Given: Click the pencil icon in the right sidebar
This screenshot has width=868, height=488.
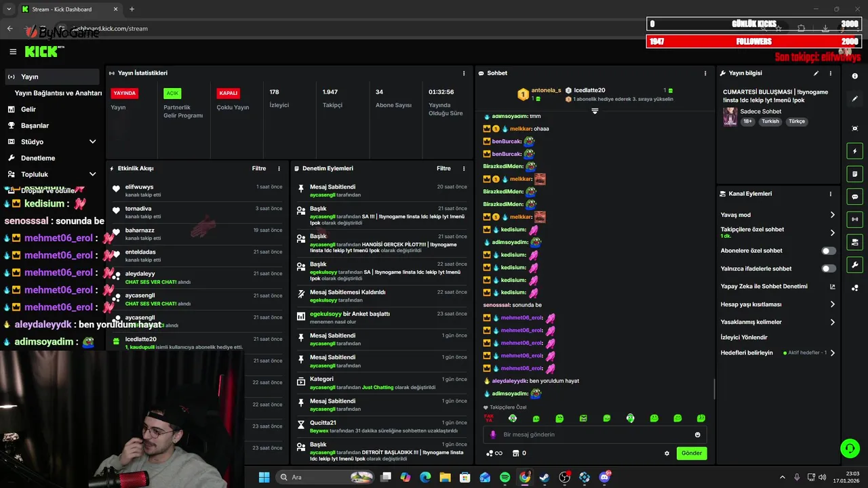Looking at the screenshot, I should (855, 99).
